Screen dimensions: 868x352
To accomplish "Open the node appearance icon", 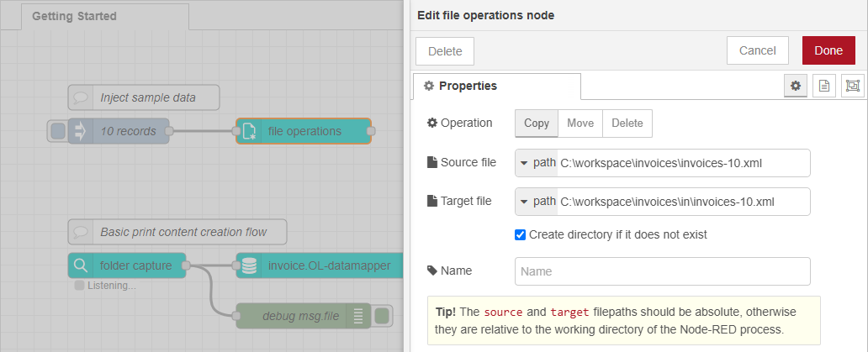I will click(852, 86).
